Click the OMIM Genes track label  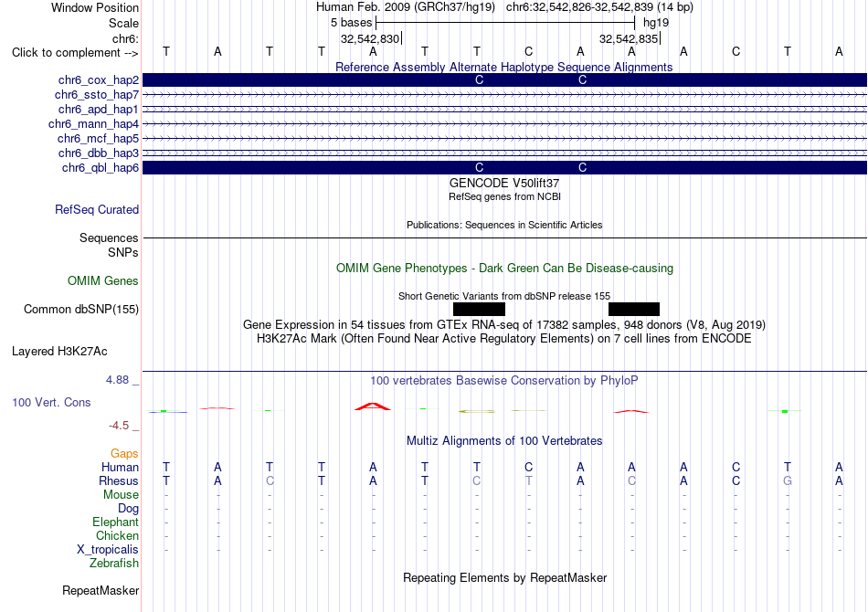[x=103, y=281]
